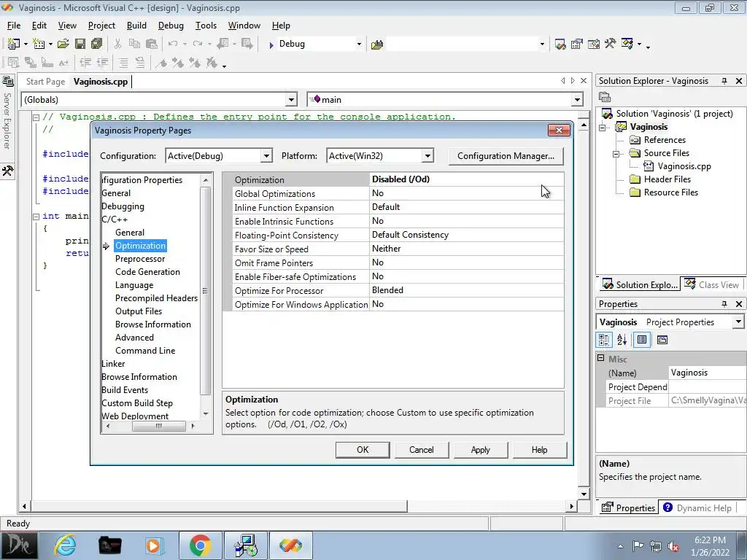This screenshot has height=560, width=747.
Task: Click the Paste clipboard icon
Action: coord(152,44)
